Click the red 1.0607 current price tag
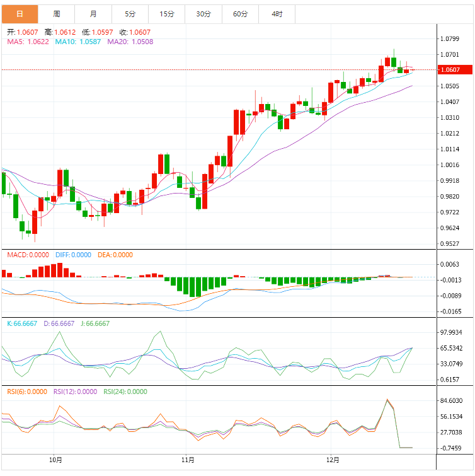 point(450,70)
